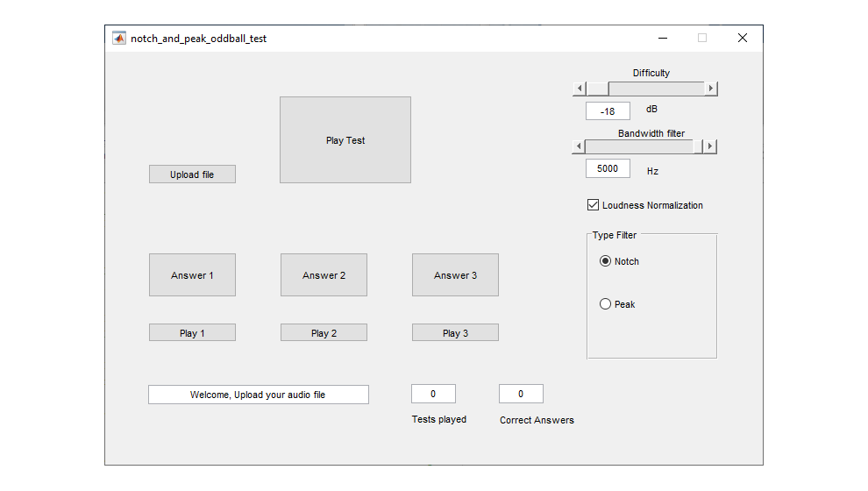
Task: Click the Bandwidth filter left arrow
Action: 579,146
